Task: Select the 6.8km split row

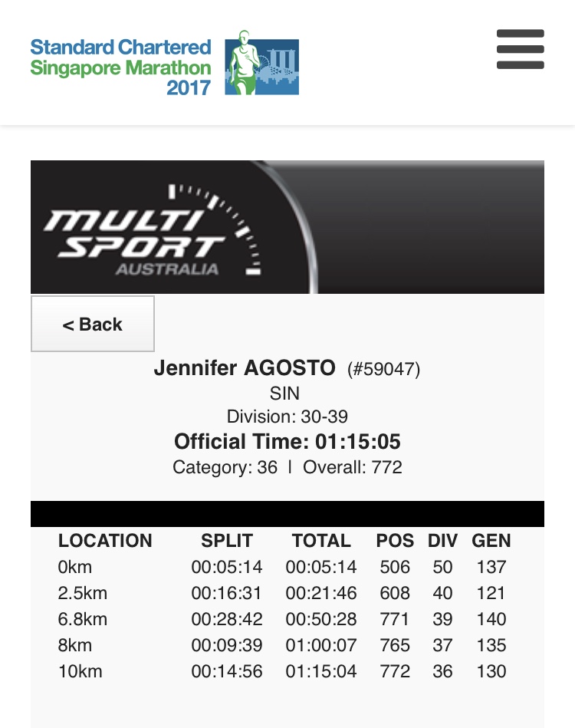Action: point(282,619)
